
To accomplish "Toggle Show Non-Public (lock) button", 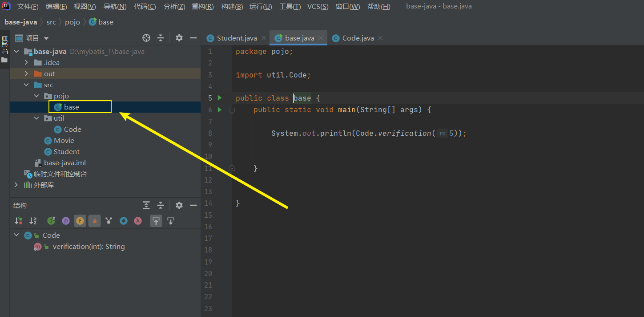I will coord(94,220).
